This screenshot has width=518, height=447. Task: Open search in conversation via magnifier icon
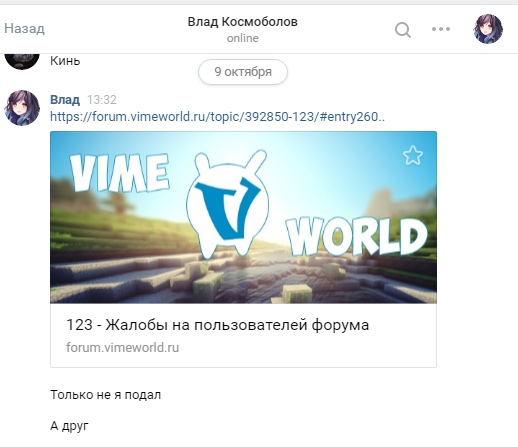tap(403, 30)
